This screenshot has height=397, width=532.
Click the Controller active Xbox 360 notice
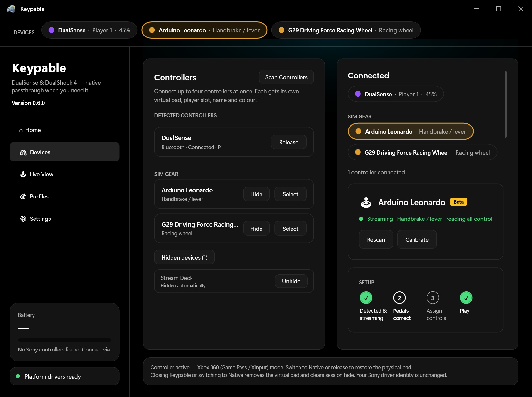pos(331,371)
